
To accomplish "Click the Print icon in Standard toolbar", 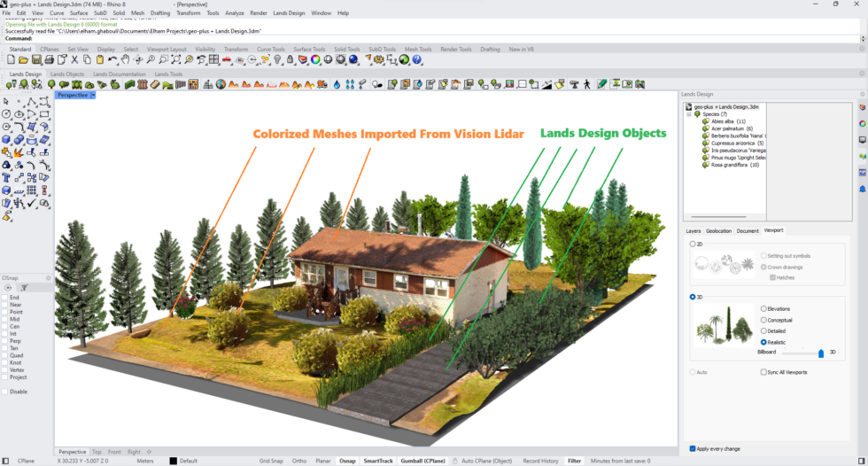I will 49,60.
